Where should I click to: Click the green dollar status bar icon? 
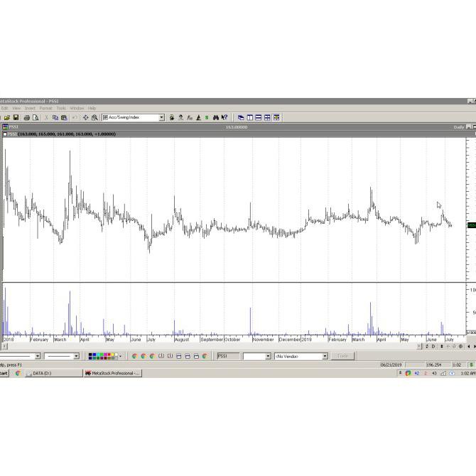pyautogui.click(x=472, y=364)
